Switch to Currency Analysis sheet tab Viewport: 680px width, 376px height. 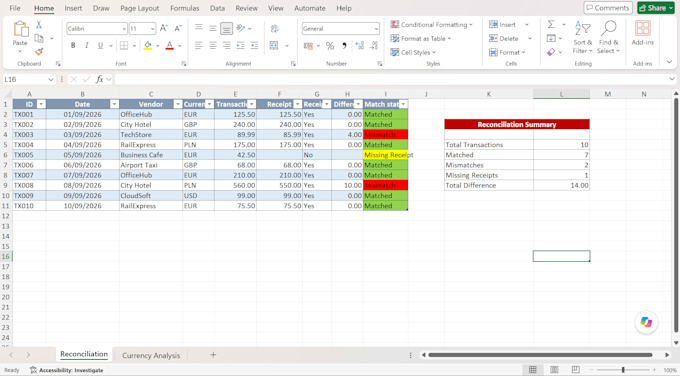151,355
